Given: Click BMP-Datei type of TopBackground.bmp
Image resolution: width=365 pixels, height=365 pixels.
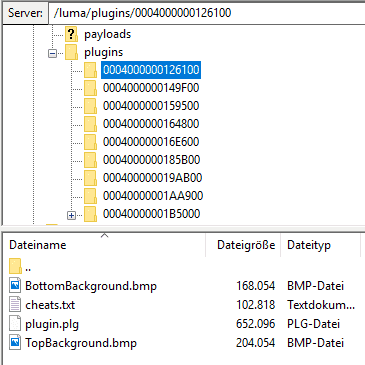Looking at the screenshot, I should (315, 343).
